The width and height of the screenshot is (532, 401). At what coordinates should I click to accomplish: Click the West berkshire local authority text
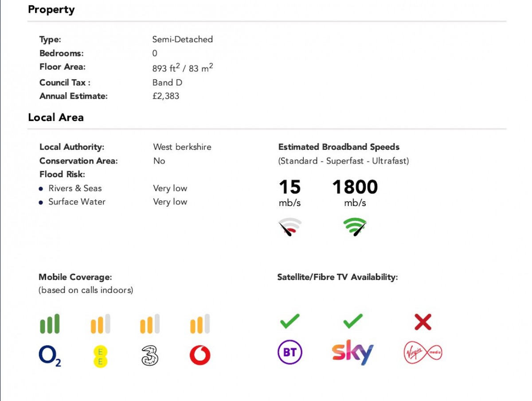coord(182,147)
